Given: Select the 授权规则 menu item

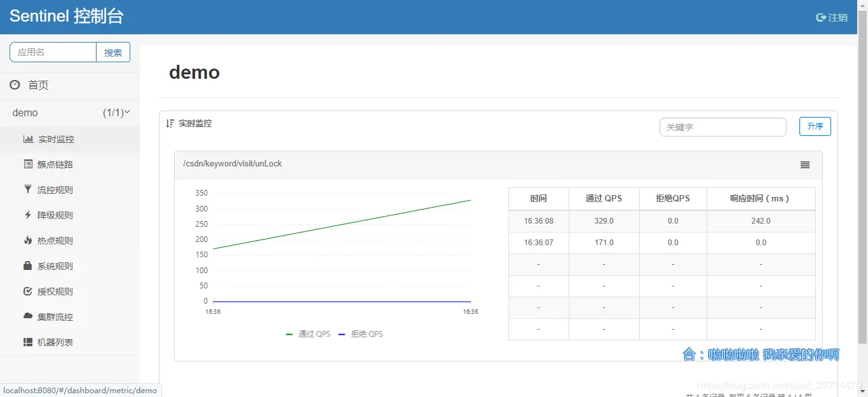Looking at the screenshot, I should click(x=70, y=292).
